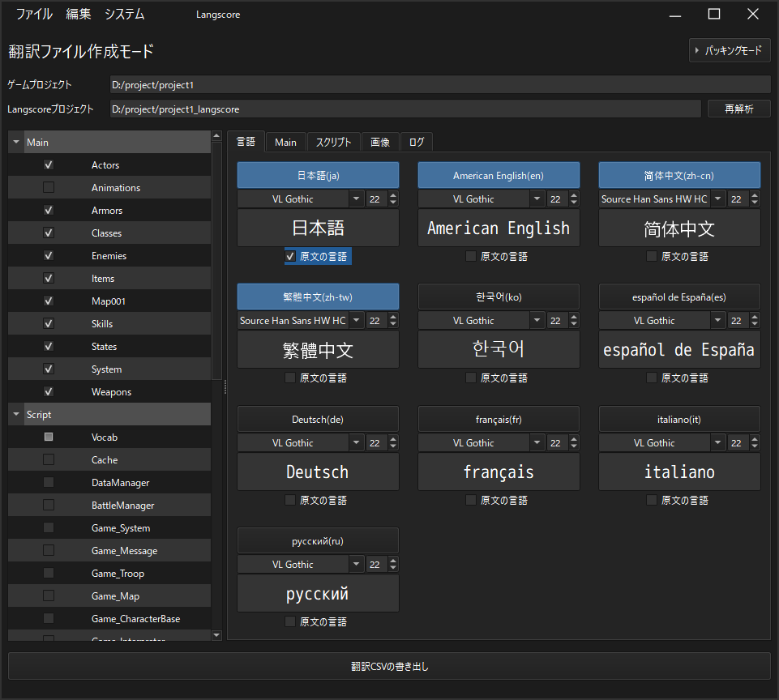Toggle the Map001 checkbox
Screen dimensions: 779x700
tap(49, 301)
